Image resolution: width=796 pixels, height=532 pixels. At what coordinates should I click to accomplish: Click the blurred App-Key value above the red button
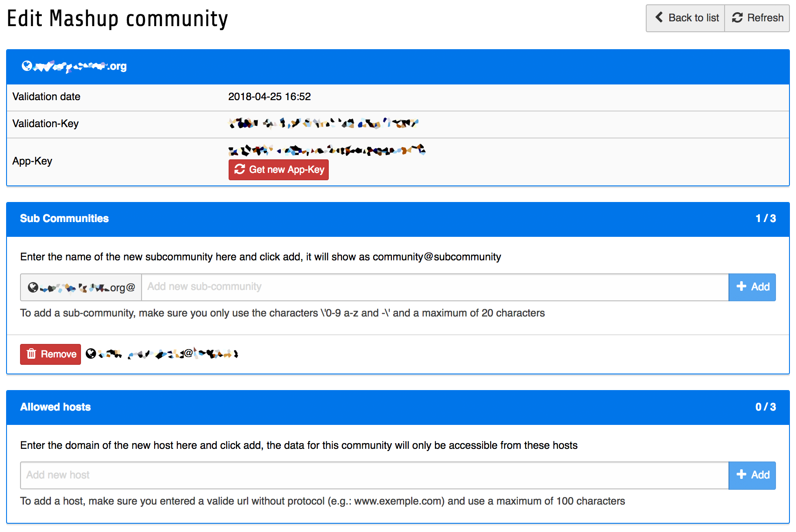[327, 151]
